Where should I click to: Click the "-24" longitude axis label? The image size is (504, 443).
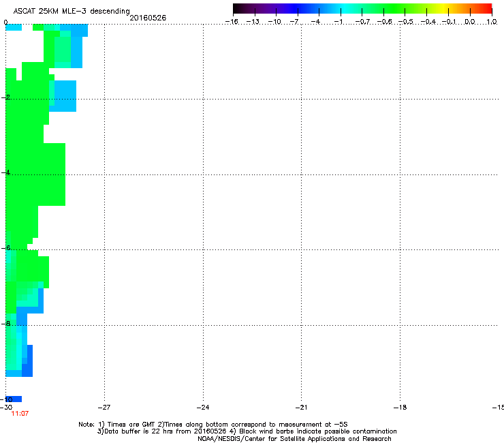coord(203,408)
